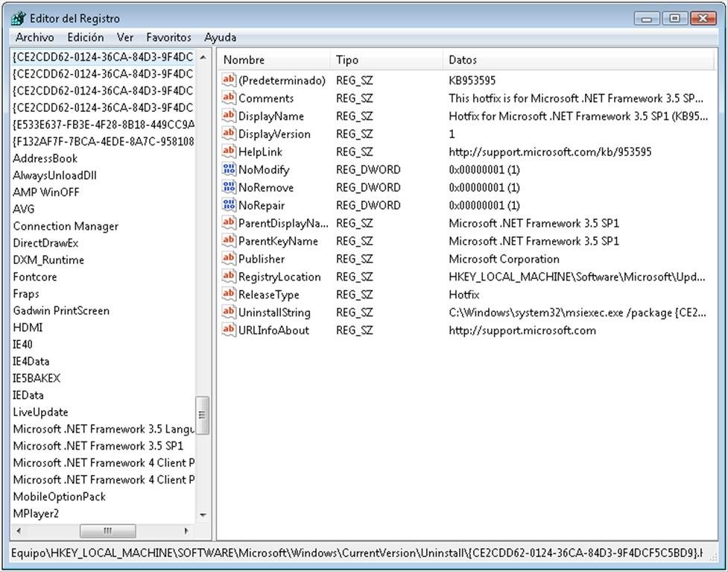Click the HelpLink string value icon
Screen dimensions: 728x572
tap(229, 151)
